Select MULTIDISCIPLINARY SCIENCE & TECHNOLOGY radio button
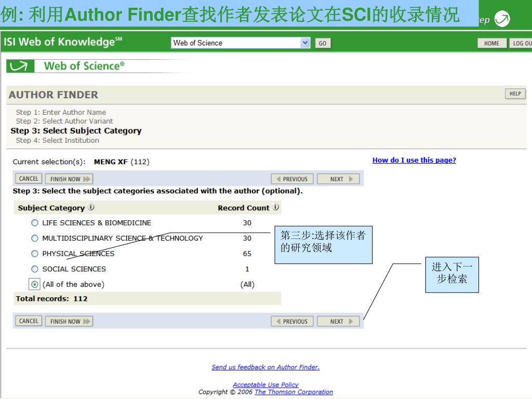Image resolution: width=532 pixels, height=399 pixels. point(35,238)
